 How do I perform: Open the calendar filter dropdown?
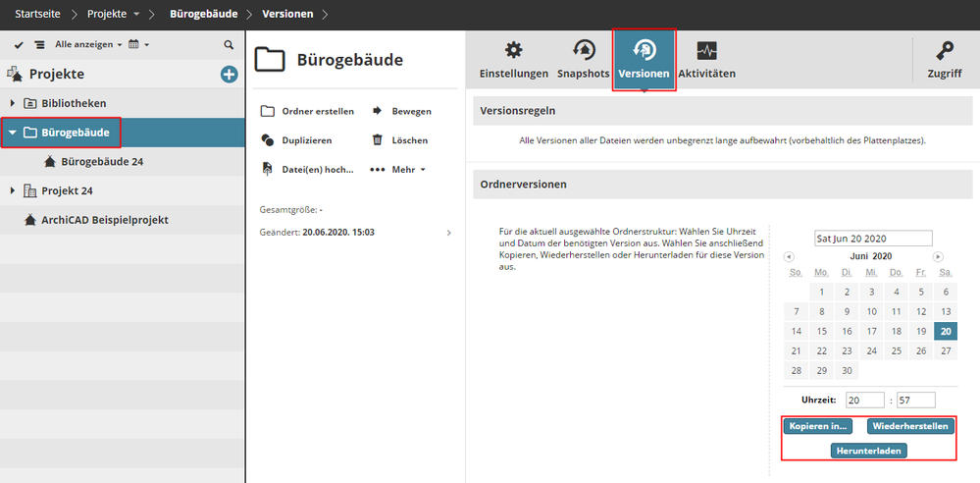click(x=138, y=44)
